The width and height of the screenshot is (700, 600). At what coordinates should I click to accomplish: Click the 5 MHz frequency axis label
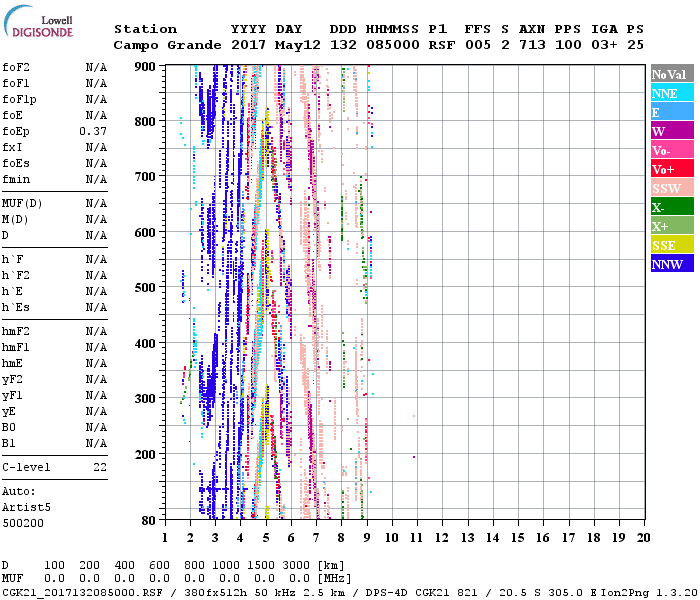[x=266, y=538]
